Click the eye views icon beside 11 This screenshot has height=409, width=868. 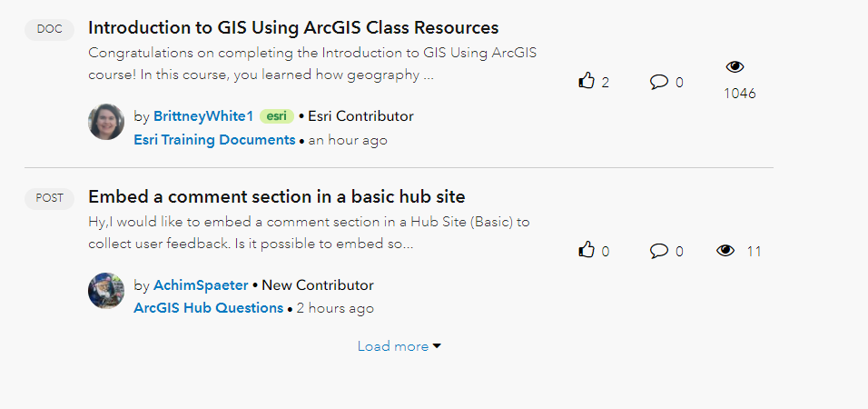[725, 251]
